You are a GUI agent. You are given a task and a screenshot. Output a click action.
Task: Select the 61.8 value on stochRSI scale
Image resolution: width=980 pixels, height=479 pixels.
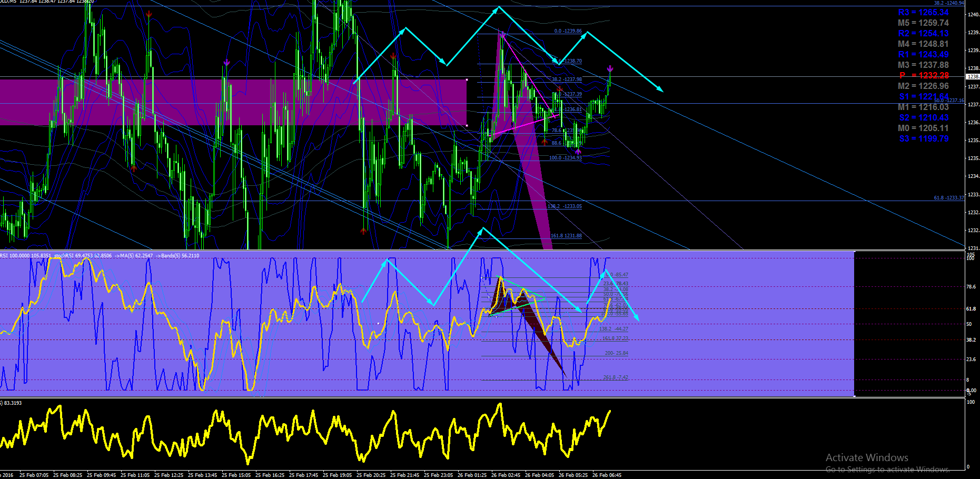pos(971,309)
